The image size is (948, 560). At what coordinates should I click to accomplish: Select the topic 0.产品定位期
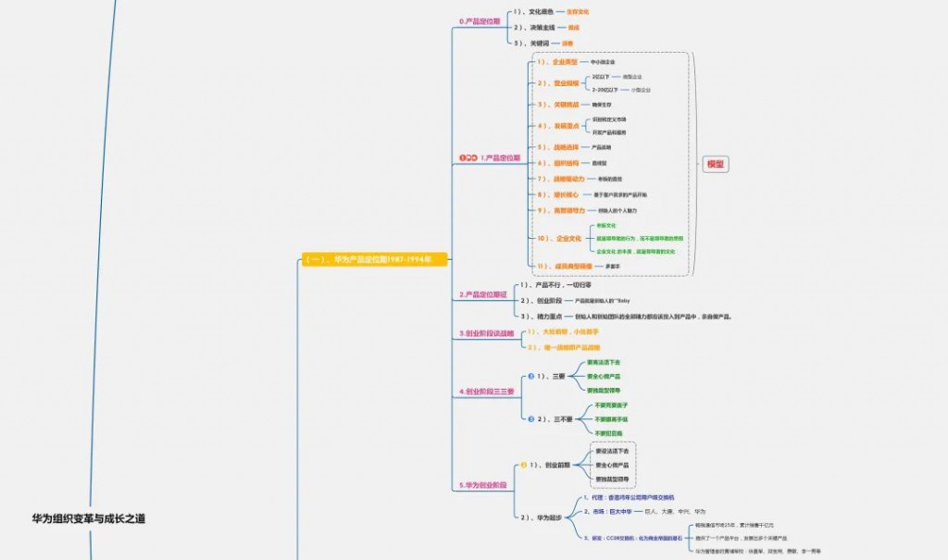(480, 21)
